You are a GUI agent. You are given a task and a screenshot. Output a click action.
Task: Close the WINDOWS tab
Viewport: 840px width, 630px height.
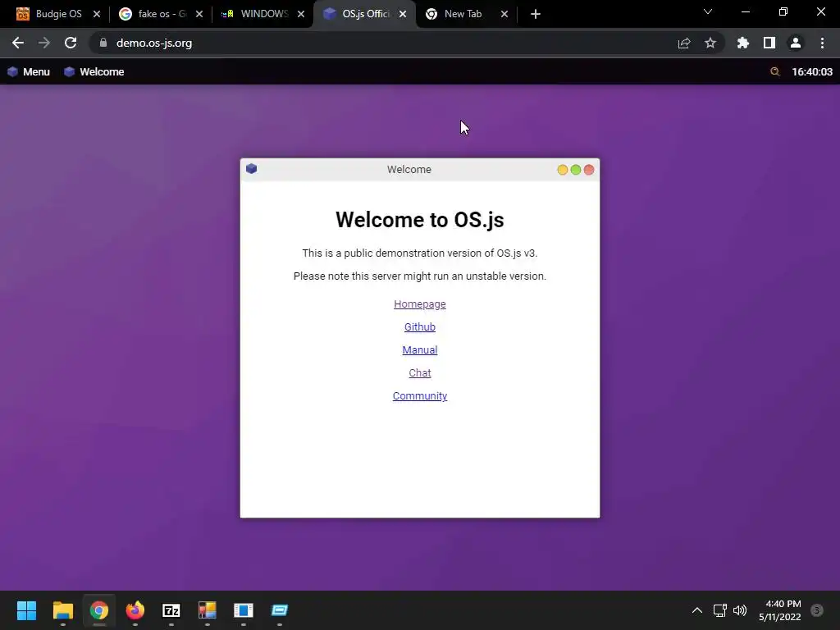point(300,14)
